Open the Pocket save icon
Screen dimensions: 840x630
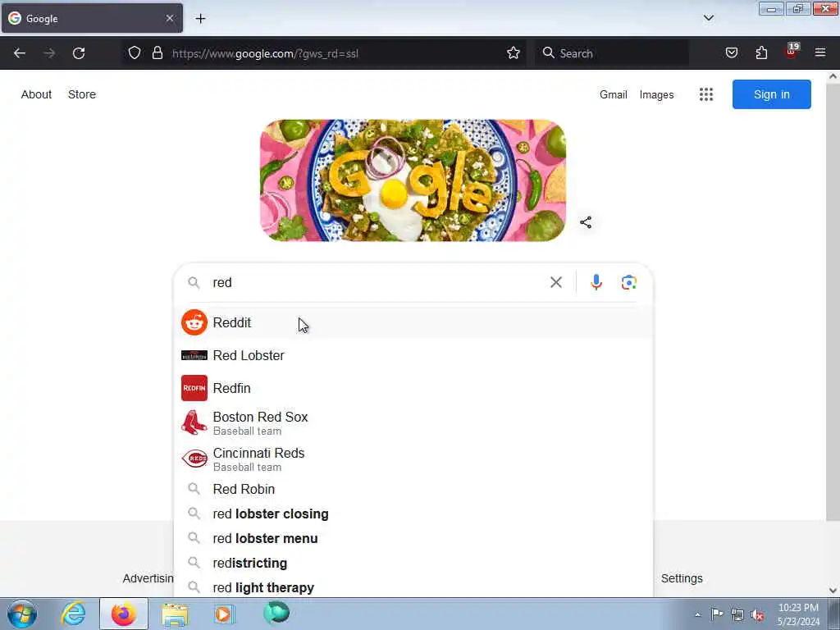[732, 52]
